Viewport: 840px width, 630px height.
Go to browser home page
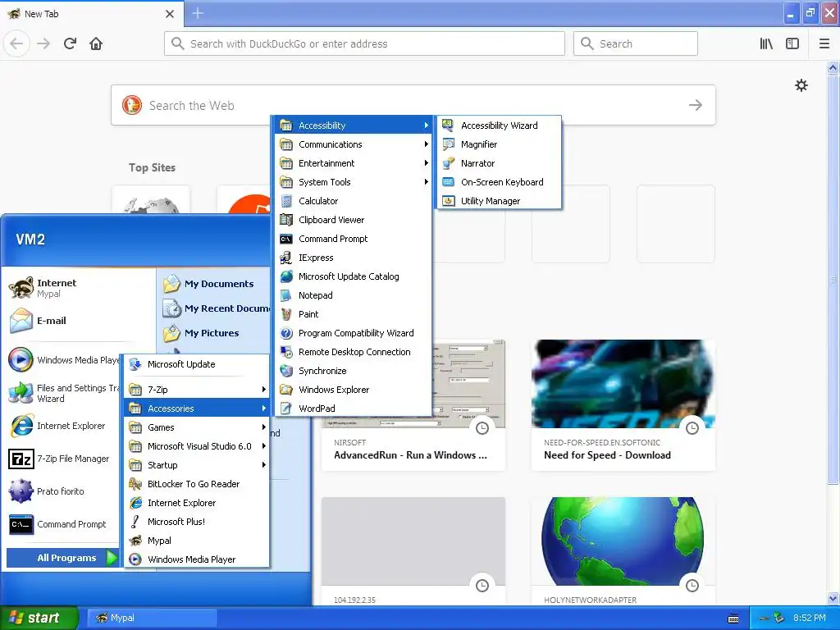pos(96,43)
